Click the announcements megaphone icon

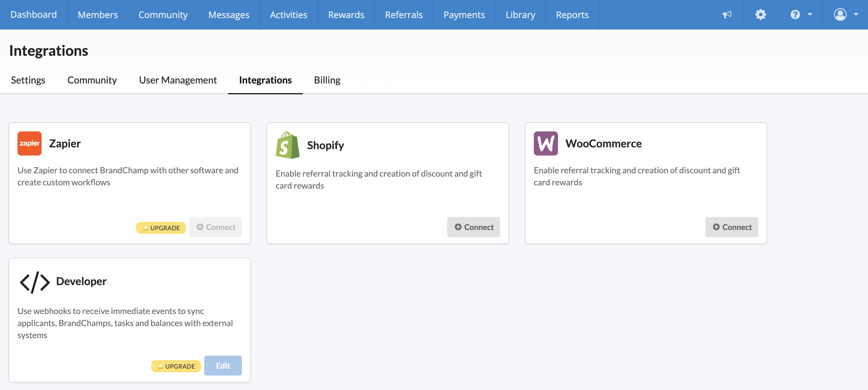click(727, 15)
